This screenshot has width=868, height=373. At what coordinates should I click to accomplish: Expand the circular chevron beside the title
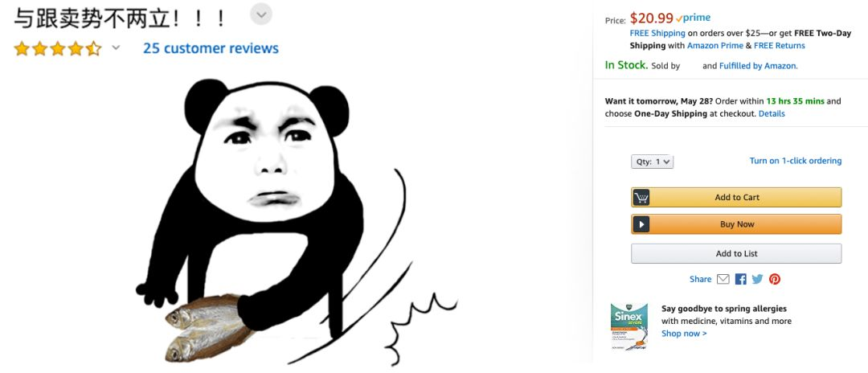coord(261,14)
